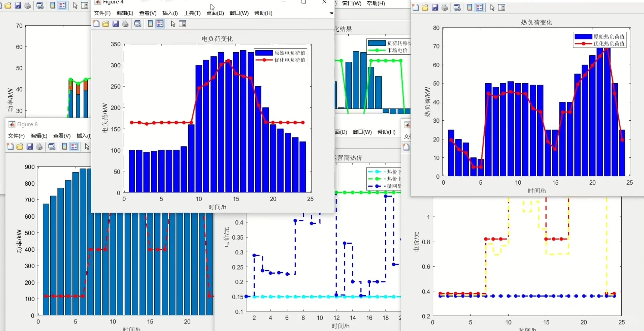Viewport: 644px width, 331px height.
Task: Click Print icon in stacked-bar figure window
Action: [28, 5]
